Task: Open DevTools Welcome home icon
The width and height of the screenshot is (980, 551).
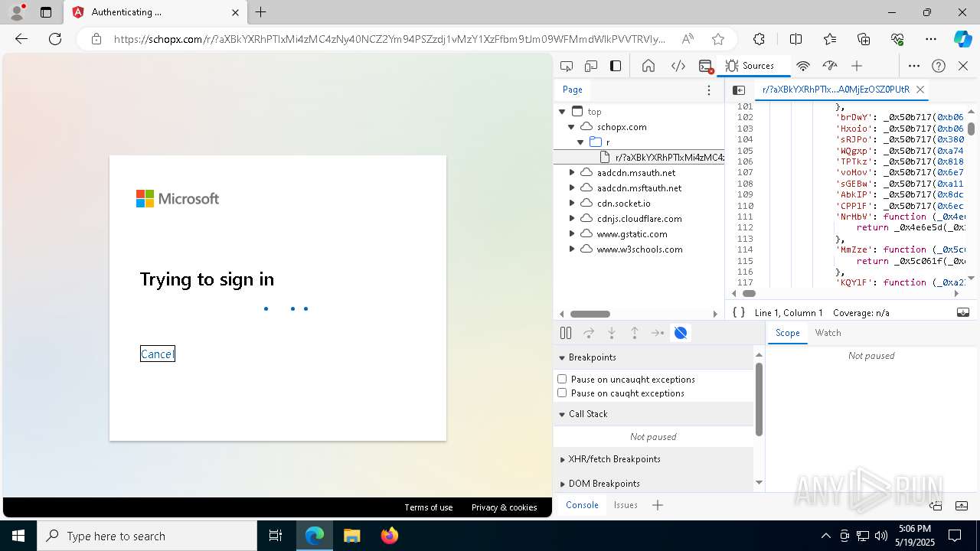Action: [x=648, y=66]
